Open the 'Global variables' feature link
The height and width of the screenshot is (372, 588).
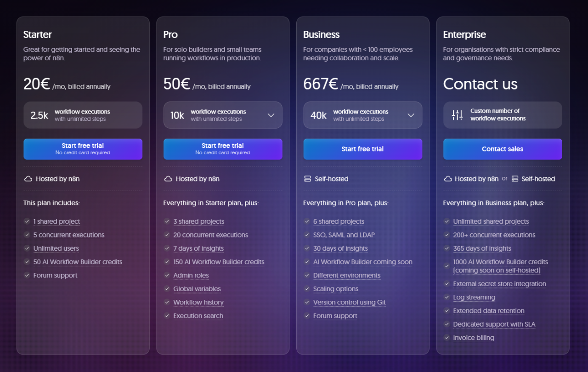click(x=197, y=289)
